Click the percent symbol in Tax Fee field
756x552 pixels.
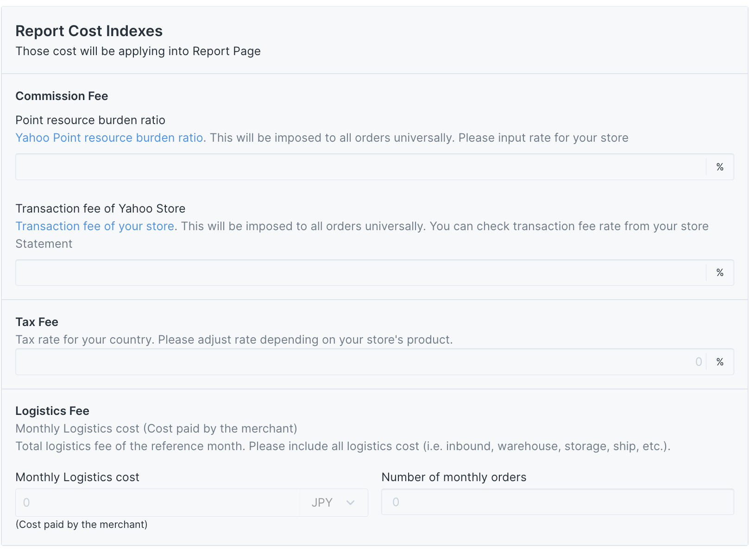[x=720, y=362]
